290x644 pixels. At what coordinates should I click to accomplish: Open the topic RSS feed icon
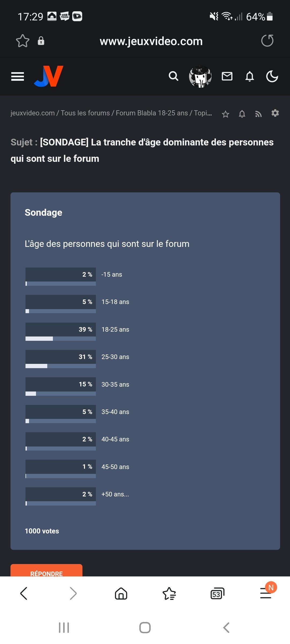pos(258,114)
